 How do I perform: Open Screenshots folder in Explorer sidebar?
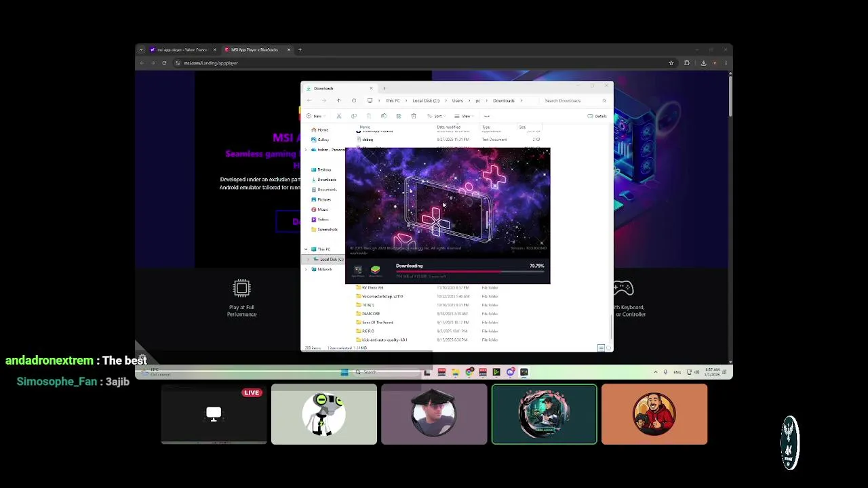(x=324, y=229)
